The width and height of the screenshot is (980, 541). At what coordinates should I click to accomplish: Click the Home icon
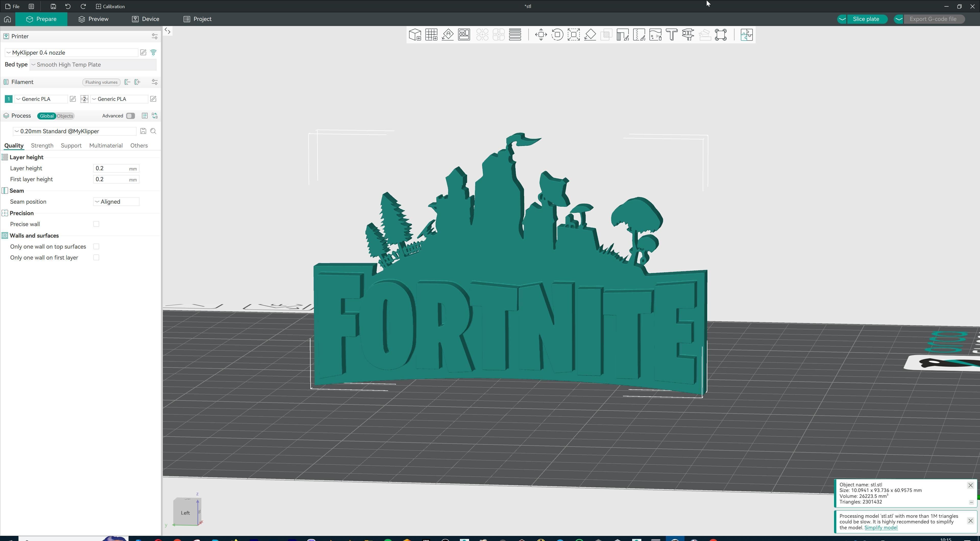click(x=8, y=19)
